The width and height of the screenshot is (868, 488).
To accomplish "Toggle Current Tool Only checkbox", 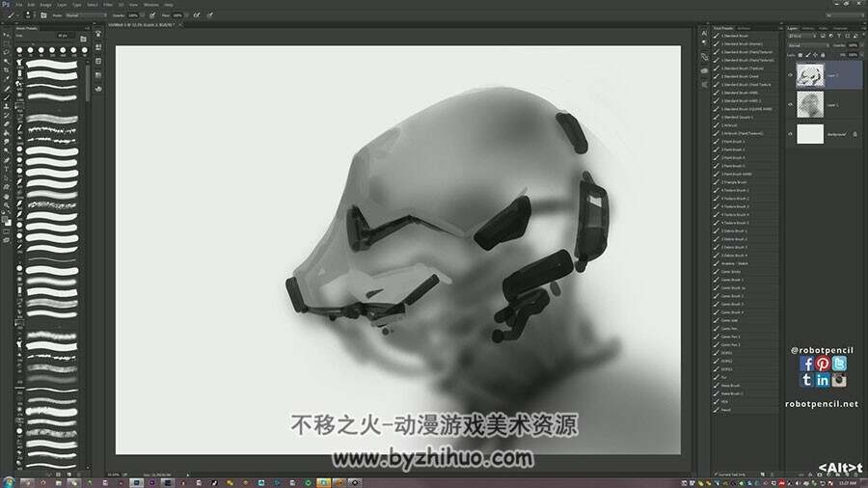I will 717,474.
